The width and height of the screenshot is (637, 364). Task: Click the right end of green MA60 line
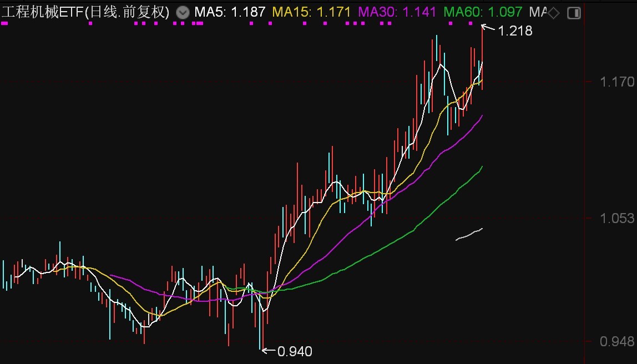click(481, 168)
